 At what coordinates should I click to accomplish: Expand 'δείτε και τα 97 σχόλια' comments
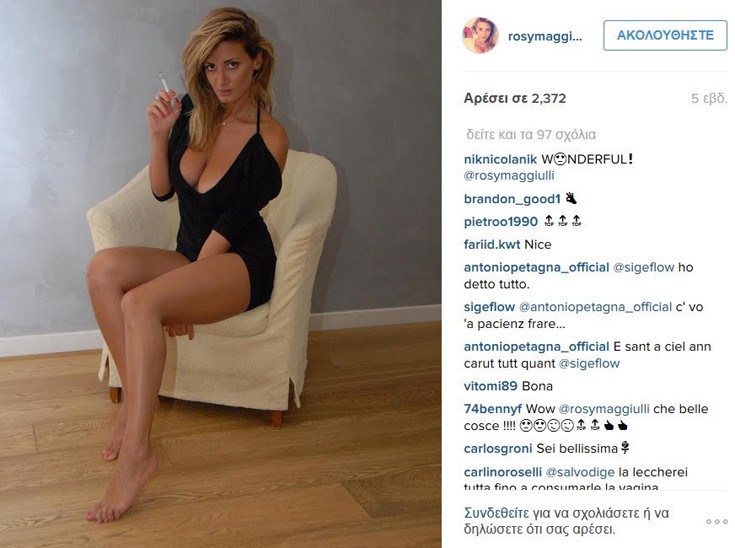point(531,135)
